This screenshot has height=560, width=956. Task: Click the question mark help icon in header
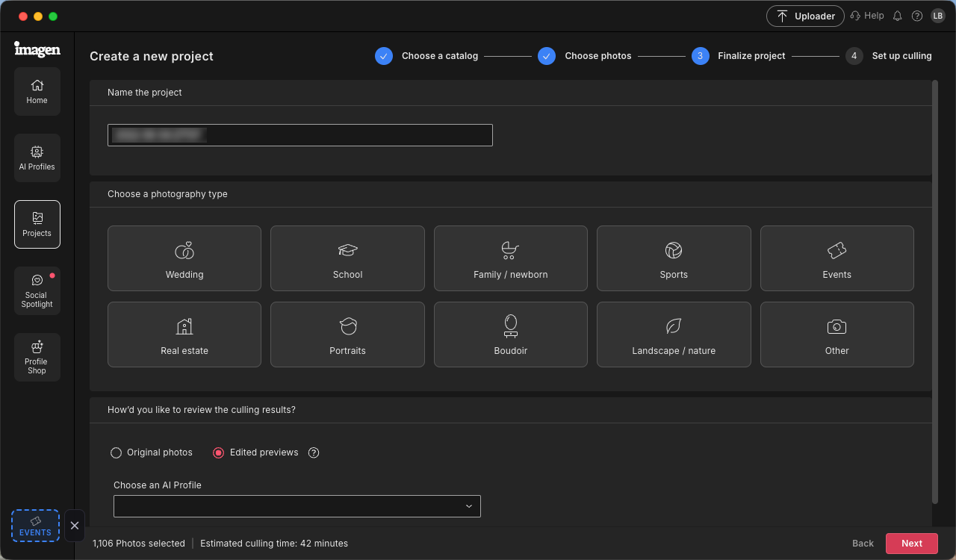click(x=917, y=16)
